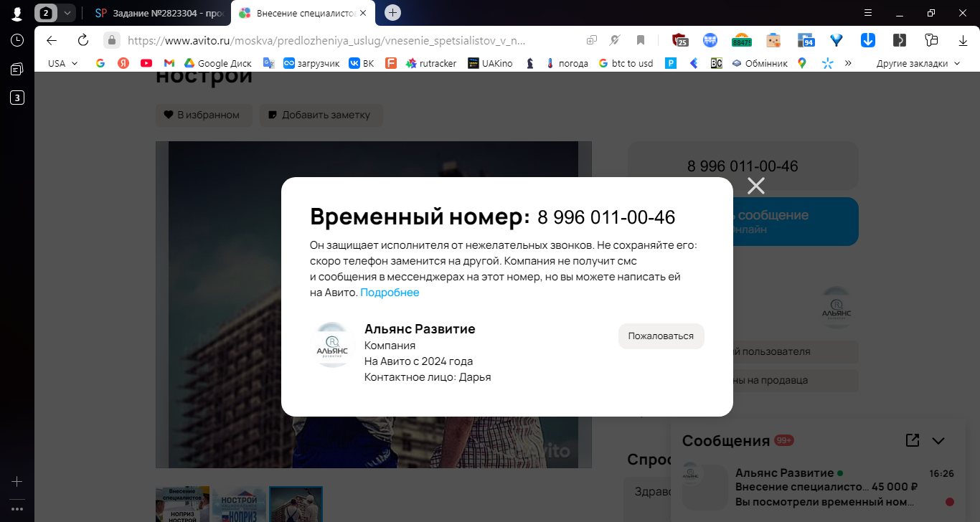Close the temporary number popup
Screen dimensions: 980x522
tap(755, 186)
